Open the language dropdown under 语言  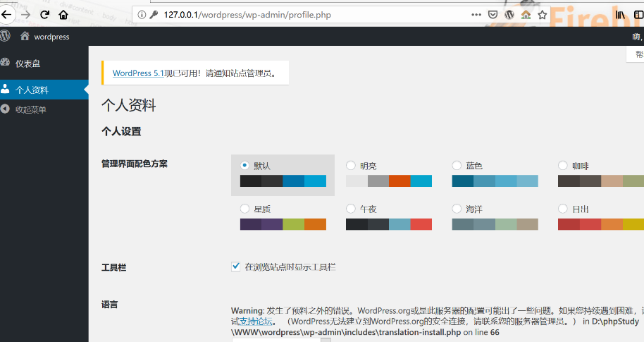click(281, 340)
